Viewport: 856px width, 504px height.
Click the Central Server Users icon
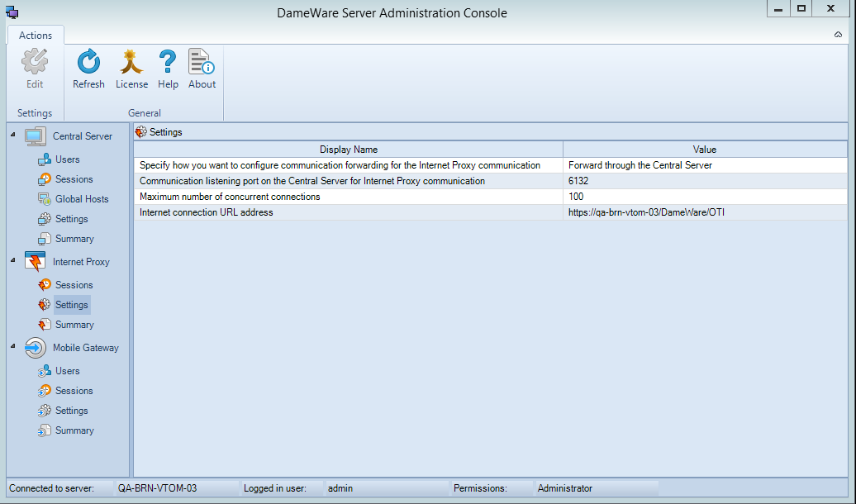click(45, 159)
